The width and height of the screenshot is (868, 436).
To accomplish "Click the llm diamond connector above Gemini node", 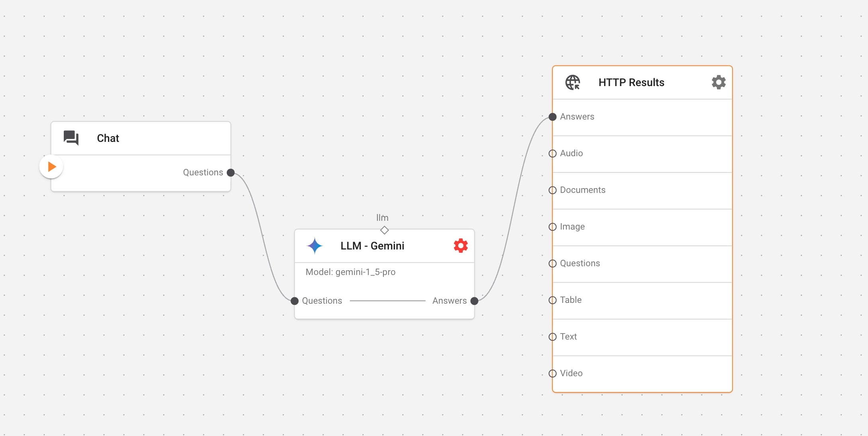I will tap(384, 230).
